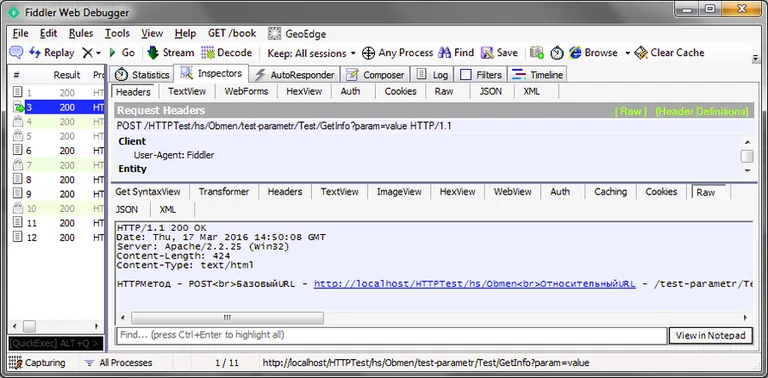Open the Log tab

coord(432,75)
